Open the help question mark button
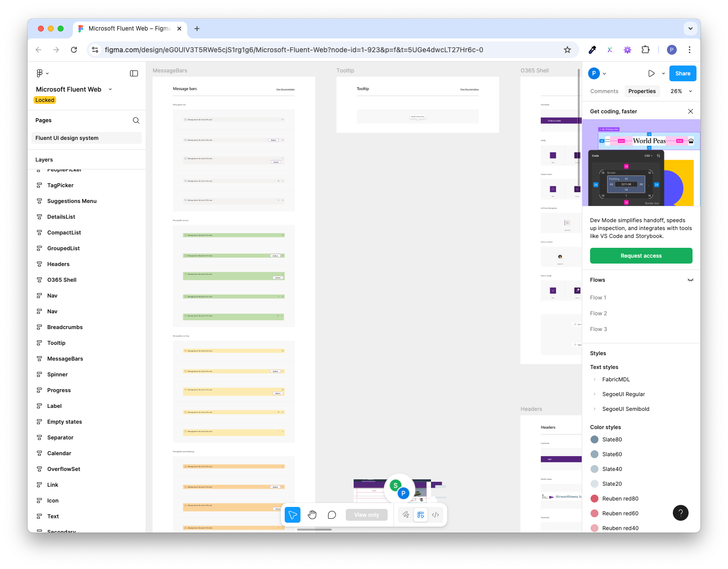Image resolution: width=728 pixels, height=569 pixels. 681,513
